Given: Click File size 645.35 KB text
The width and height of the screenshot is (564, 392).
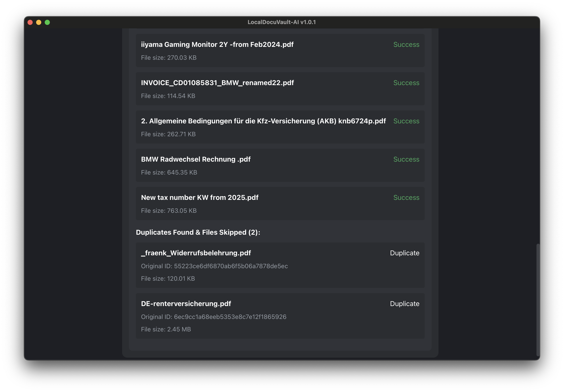Looking at the screenshot, I should click(x=169, y=172).
